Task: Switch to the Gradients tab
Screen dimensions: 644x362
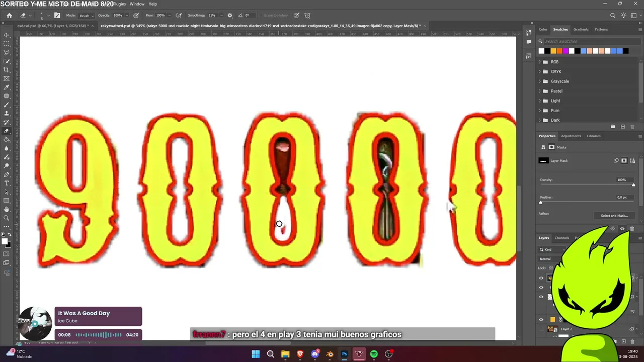Action: [x=581, y=29]
